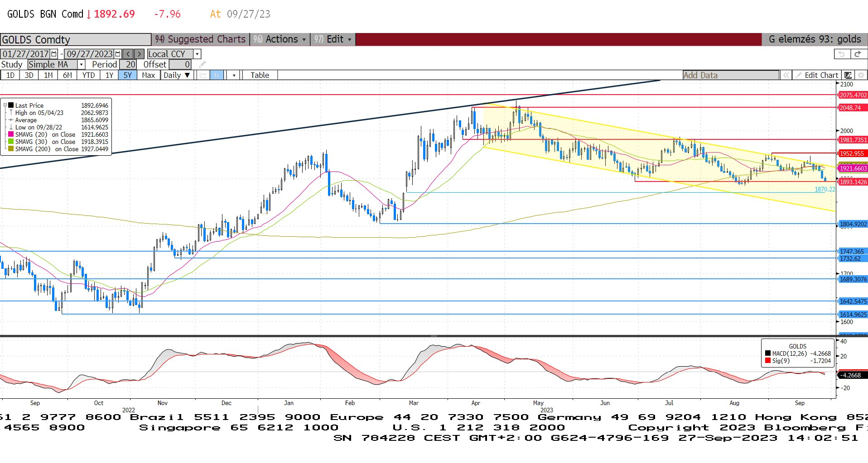This screenshot has width=868, height=463.
Task: Select the 6M range tab
Action: tap(68, 75)
